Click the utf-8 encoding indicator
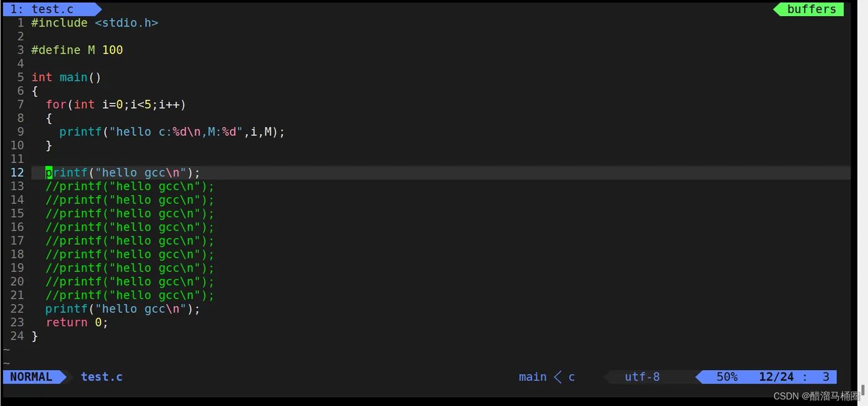The height and width of the screenshot is (406, 868). coord(642,377)
